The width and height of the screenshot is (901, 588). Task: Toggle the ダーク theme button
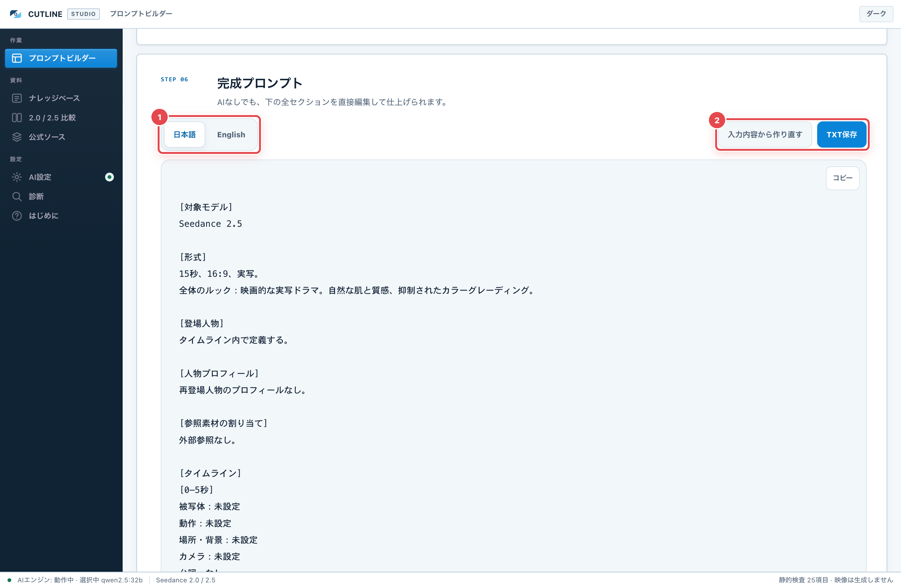876,14
